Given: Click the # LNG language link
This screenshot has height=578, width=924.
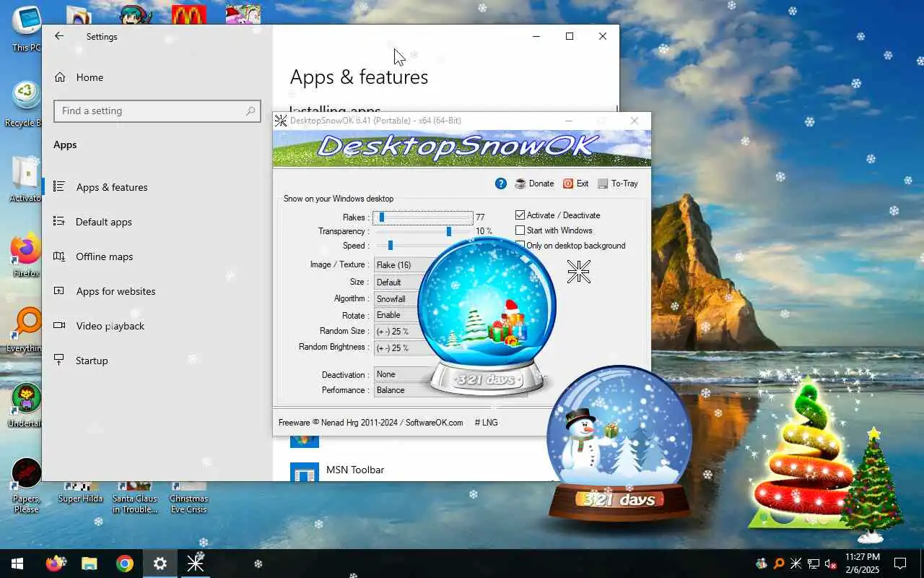Looking at the screenshot, I should [486, 423].
